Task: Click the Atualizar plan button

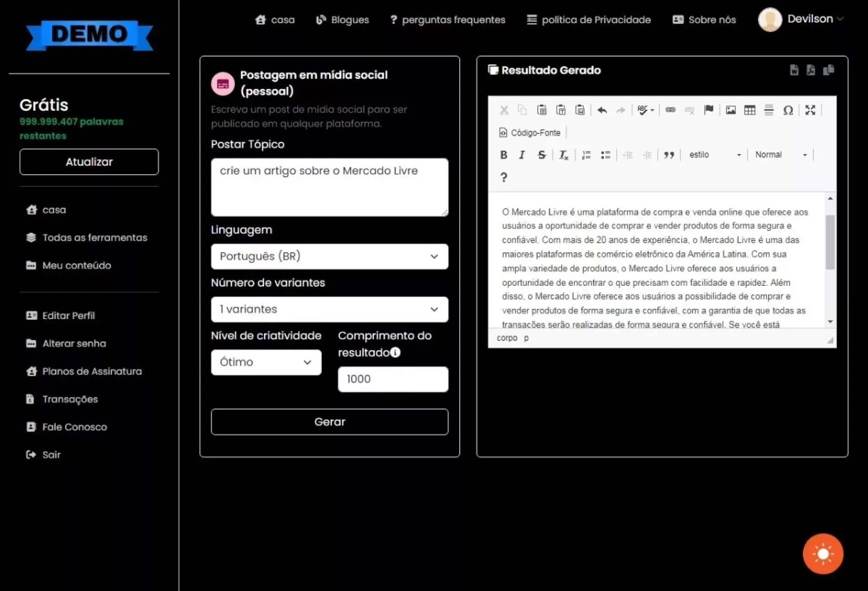Action: tap(89, 162)
